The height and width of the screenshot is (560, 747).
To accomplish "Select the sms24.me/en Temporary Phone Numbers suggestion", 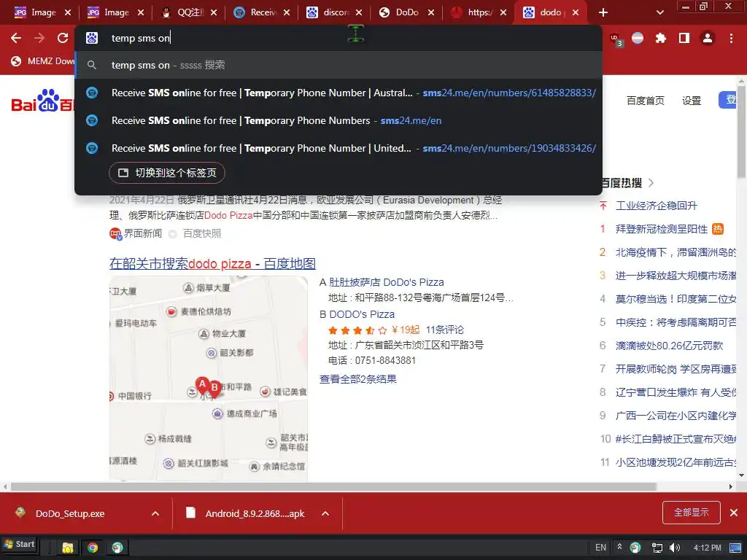I will coord(338,120).
